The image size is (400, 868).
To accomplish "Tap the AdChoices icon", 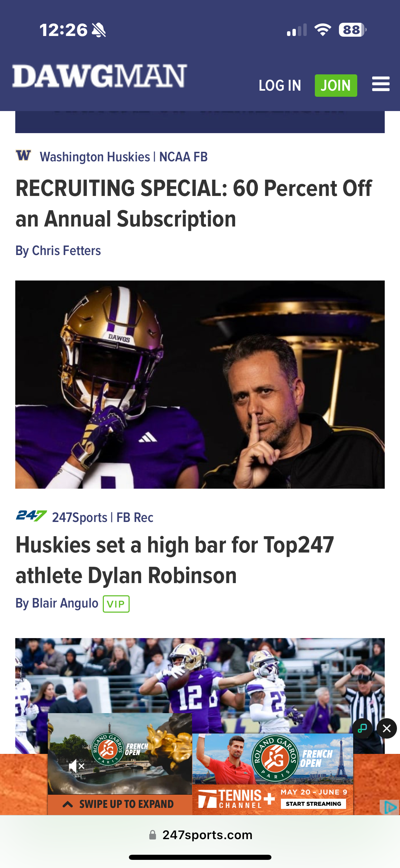I will pyautogui.click(x=390, y=807).
